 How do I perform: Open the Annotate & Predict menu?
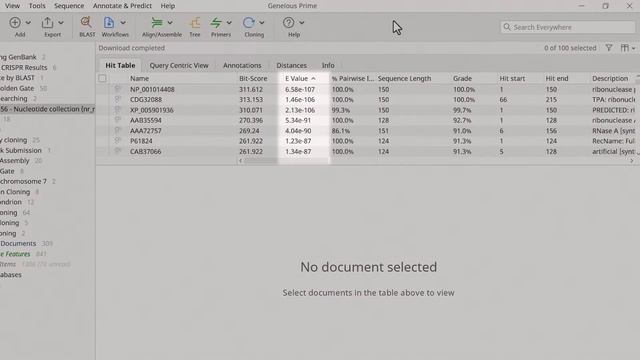click(122, 6)
